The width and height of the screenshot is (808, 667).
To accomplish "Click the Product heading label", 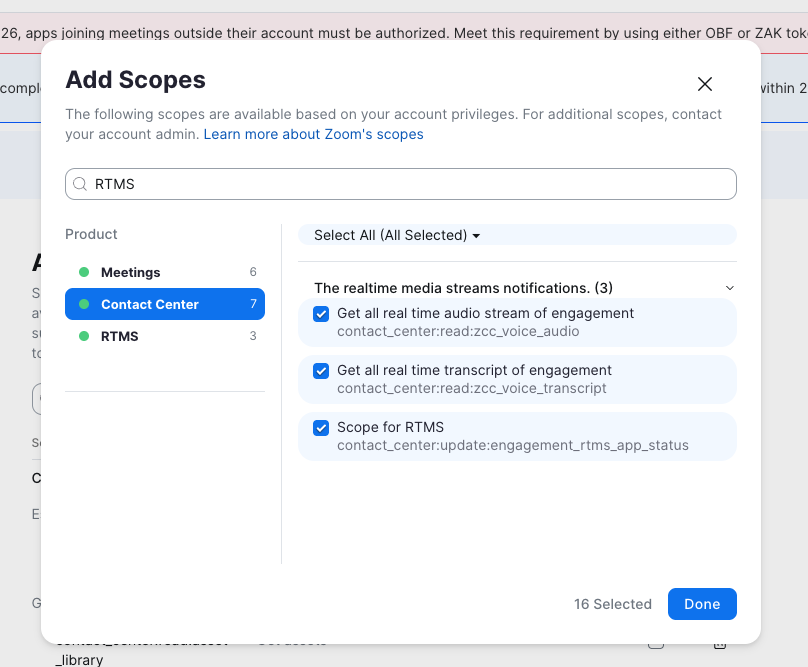I will 91,234.
